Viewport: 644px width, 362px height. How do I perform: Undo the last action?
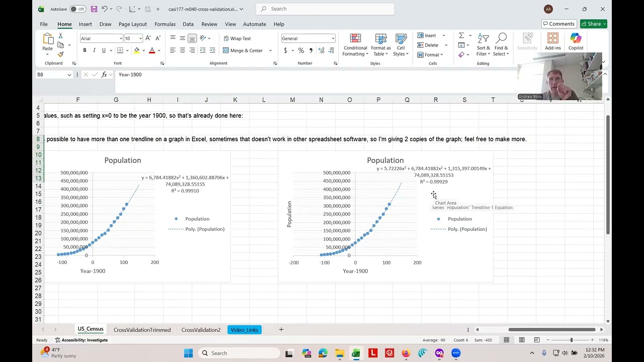point(105,9)
